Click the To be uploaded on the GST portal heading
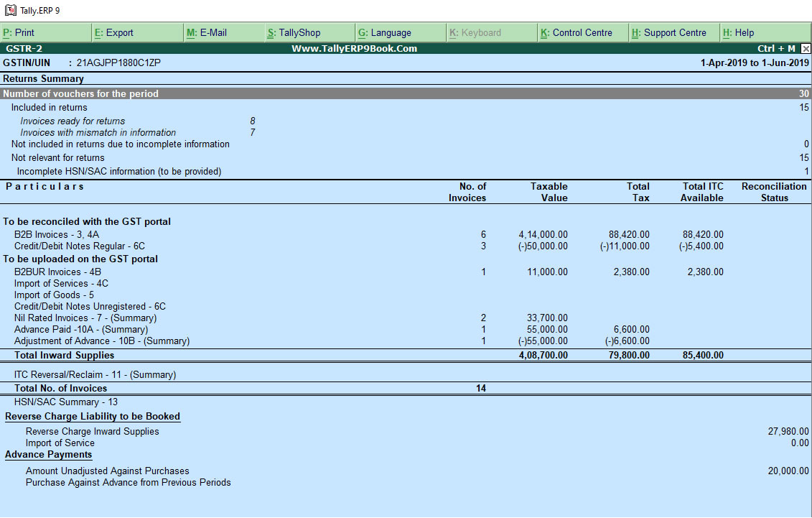The width and height of the screenshot is (812, 518). 80,259
